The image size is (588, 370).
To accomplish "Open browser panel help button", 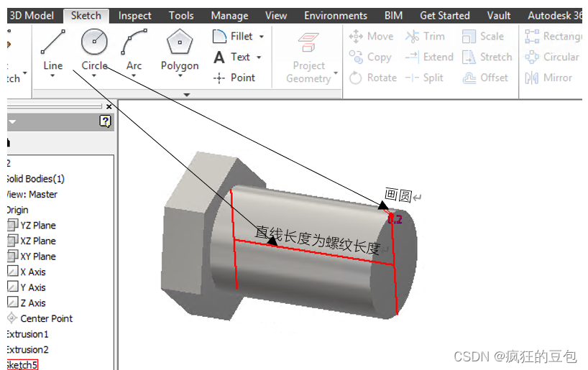I will [105, 121].
